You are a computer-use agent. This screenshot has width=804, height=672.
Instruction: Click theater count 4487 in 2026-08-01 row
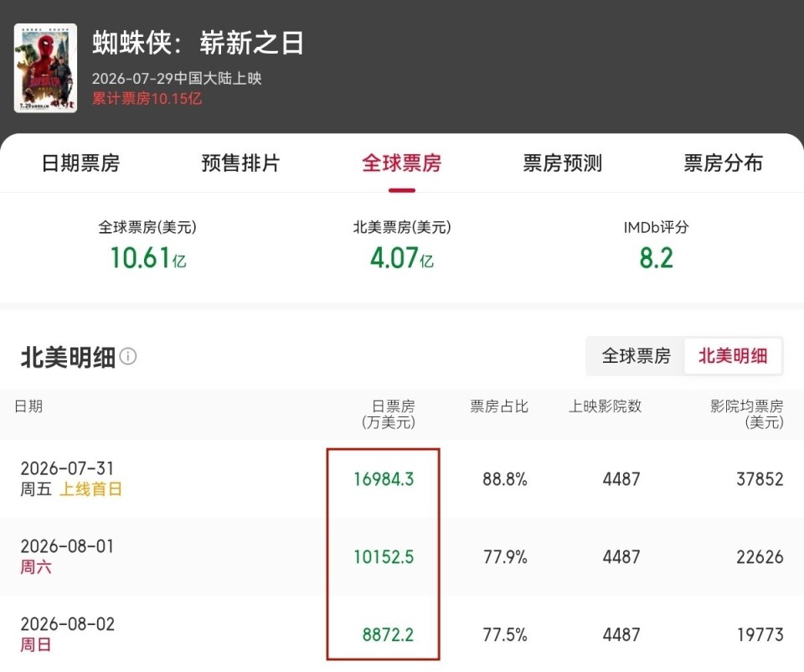(x=621, y=557)
